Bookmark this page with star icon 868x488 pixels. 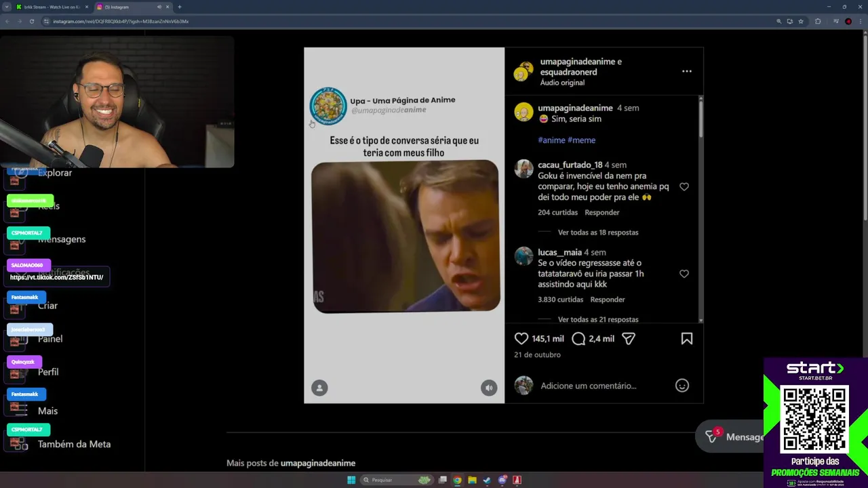click(801, 21)
